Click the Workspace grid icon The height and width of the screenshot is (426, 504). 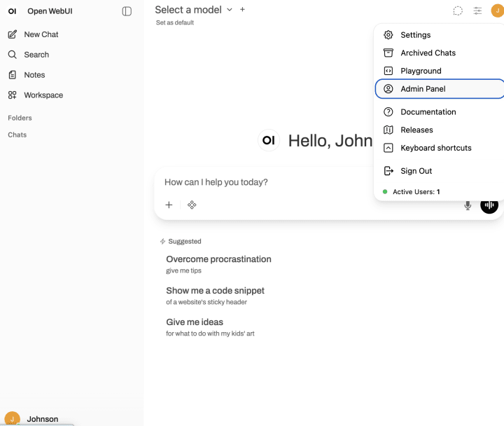pos(12,95)
